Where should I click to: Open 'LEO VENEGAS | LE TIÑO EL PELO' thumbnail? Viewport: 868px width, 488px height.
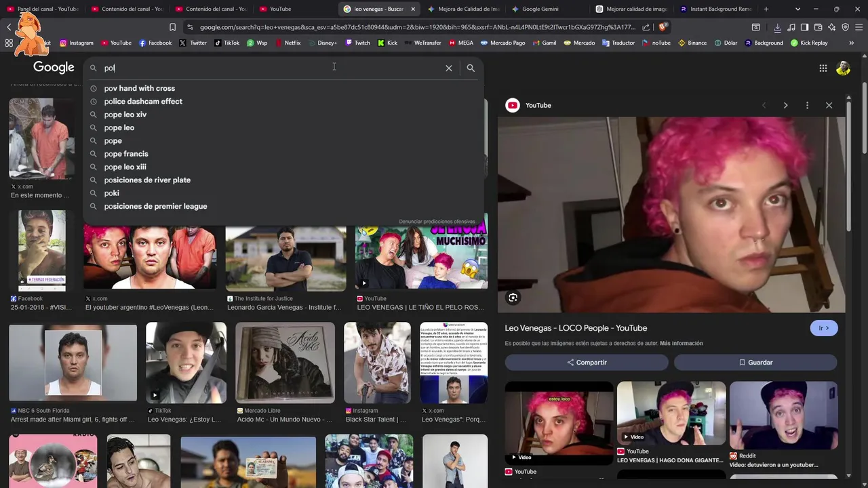(421, 256)
